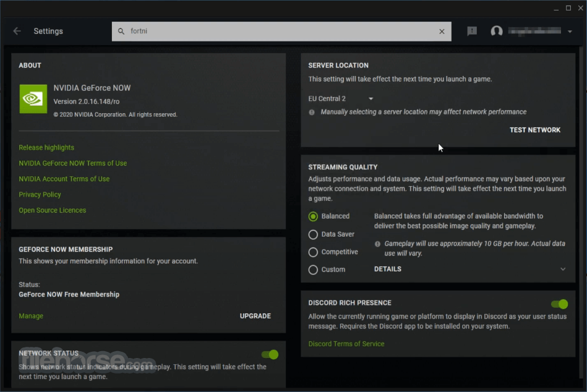Open Discord Terms of Service link
587x392 pixels.
tap(346, 344)
